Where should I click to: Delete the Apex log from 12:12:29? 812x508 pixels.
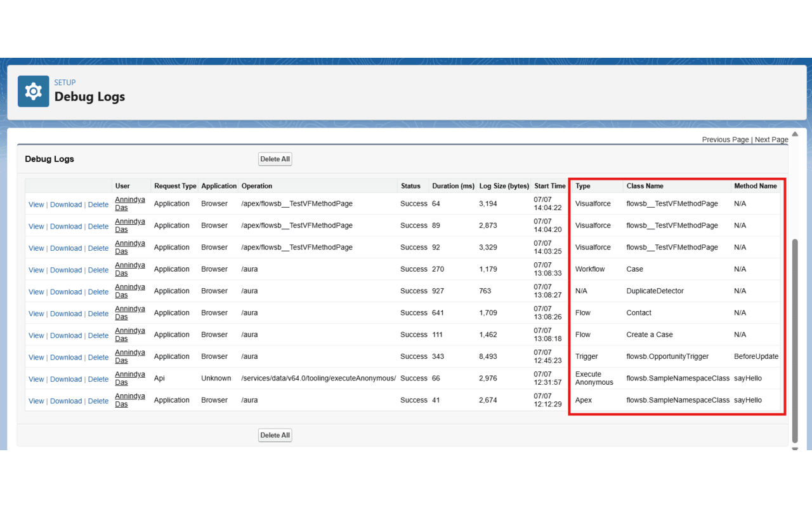98,401
